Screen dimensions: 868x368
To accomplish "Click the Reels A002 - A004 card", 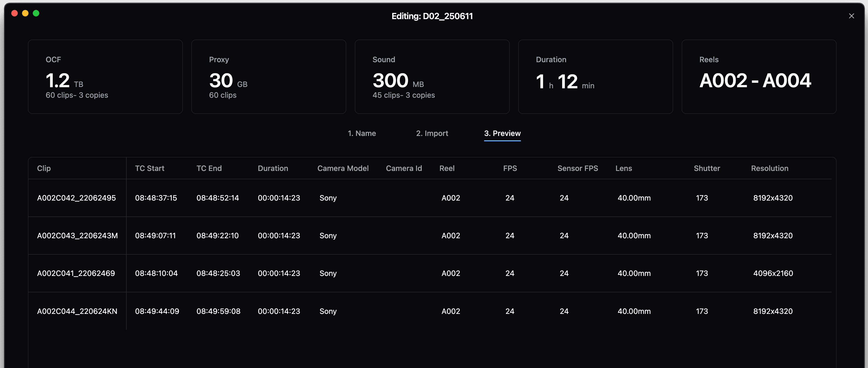I will pyautogui.click(x=759, y=76).
